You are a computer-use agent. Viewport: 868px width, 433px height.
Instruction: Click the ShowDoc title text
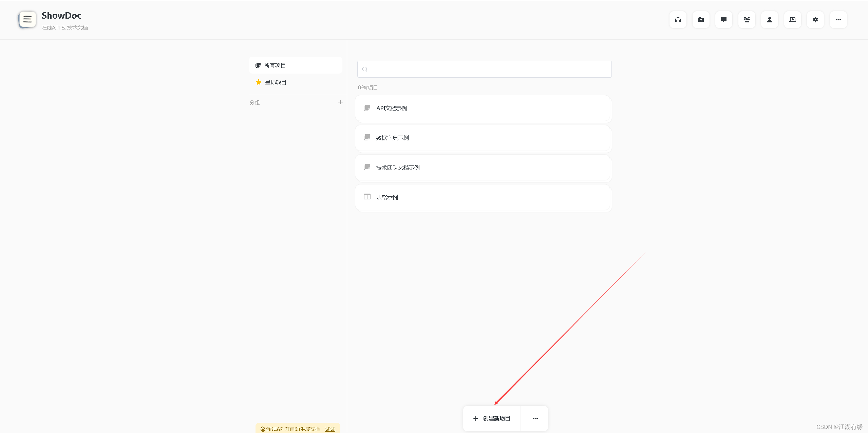coord(61,16)
